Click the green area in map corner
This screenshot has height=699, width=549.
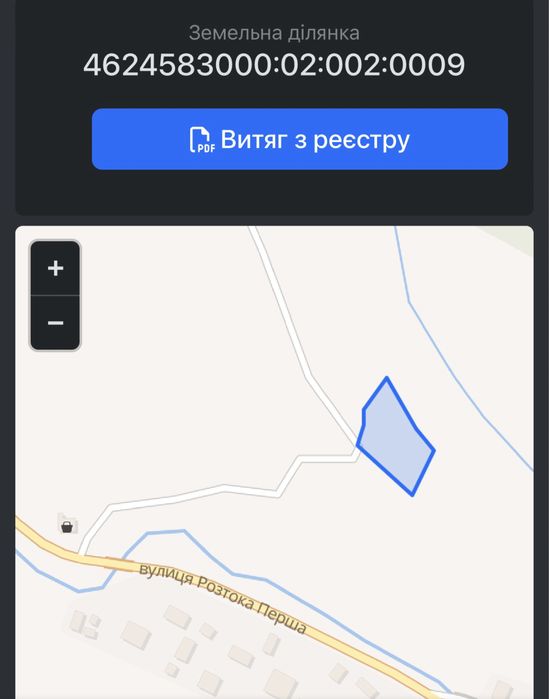tap(512, 234)
